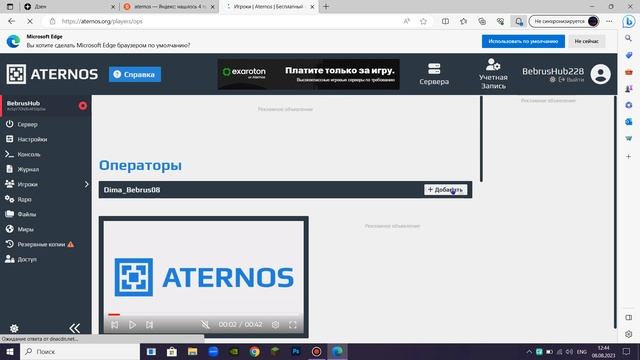The image size is (640, 360).
Task: Click Добавить to add operator
Action: coord(445,190)
